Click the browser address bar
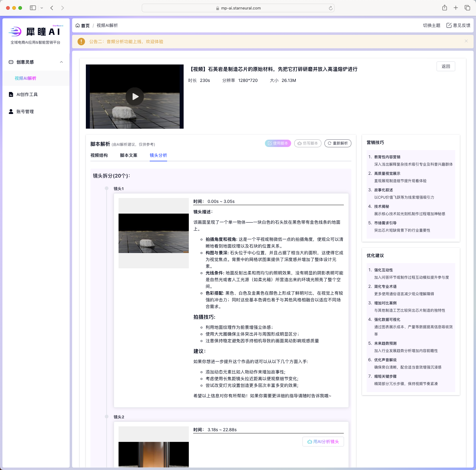This screenshot has width=476, height=470. coord(238,8)
